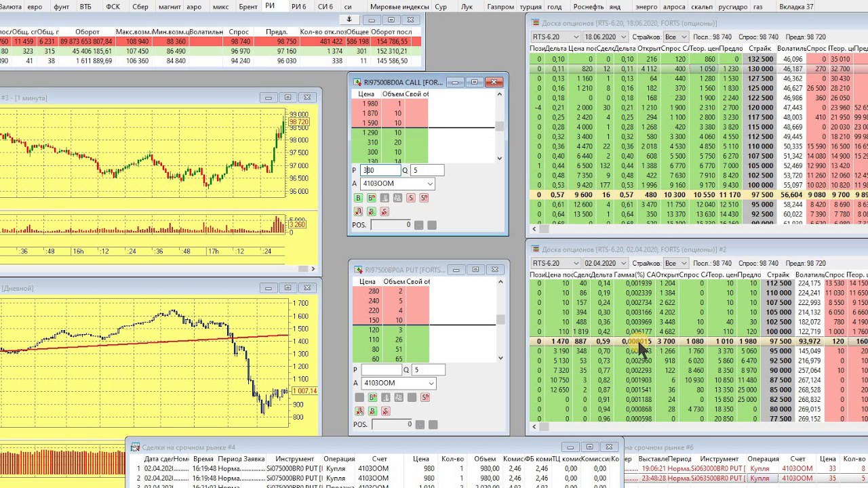Cancel all orders icon in CALL window
The height and width of the screenshot is (488, 868).
click(x=358, y=211)
